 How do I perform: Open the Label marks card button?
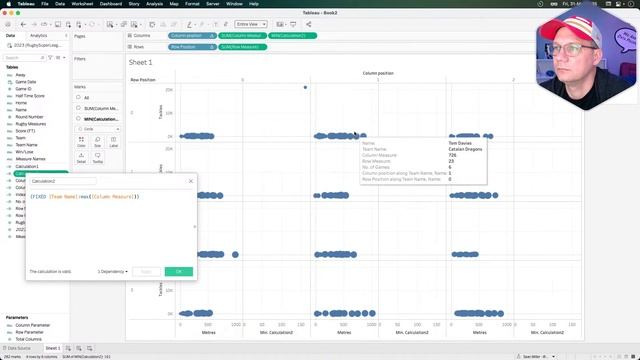tap(113, 142)
